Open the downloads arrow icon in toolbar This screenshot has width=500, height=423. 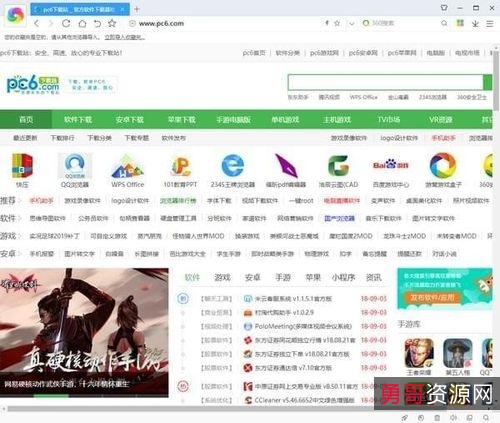475,23
